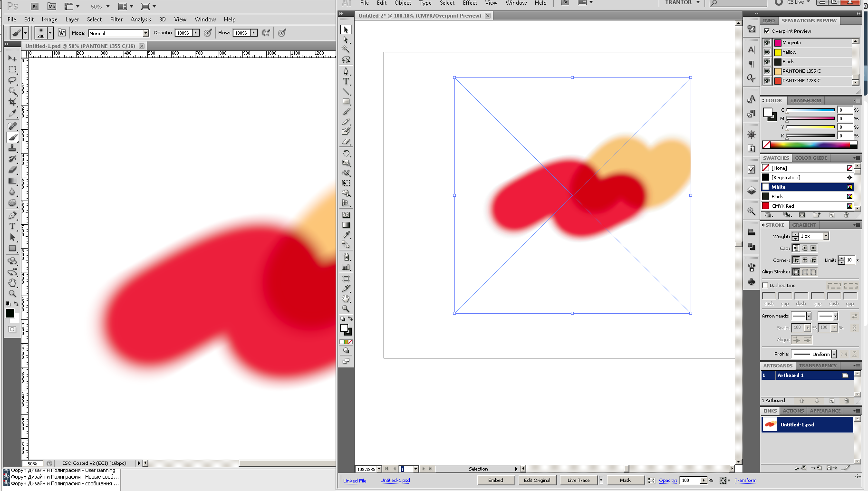Hide the Magenta separation

click(x=767, y=43)
